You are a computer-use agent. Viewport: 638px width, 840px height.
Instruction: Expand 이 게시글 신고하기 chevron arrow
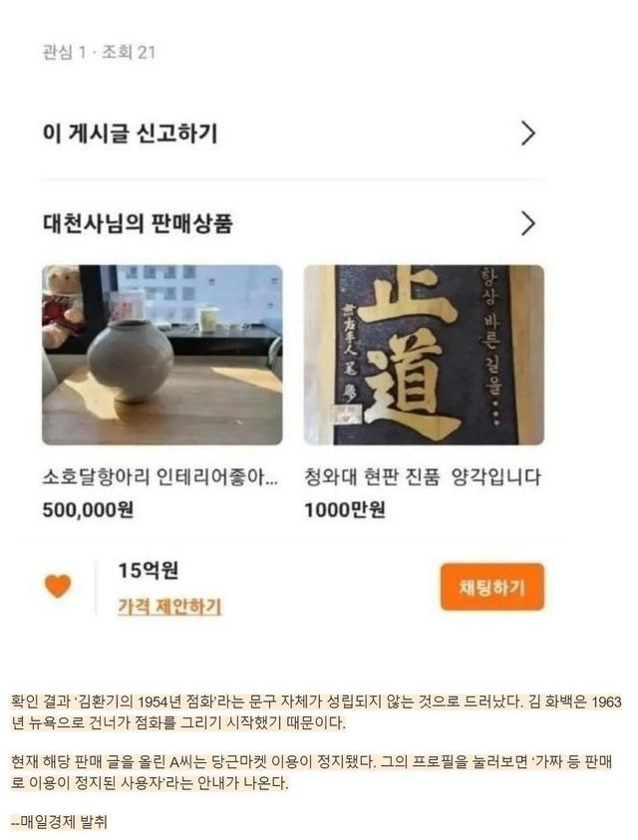pos(528,134)
